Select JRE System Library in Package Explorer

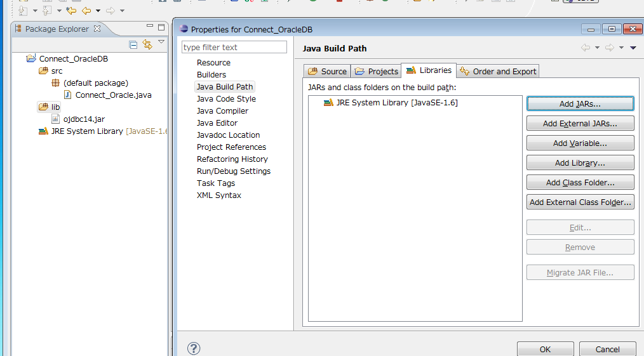[x=103, y=131]
